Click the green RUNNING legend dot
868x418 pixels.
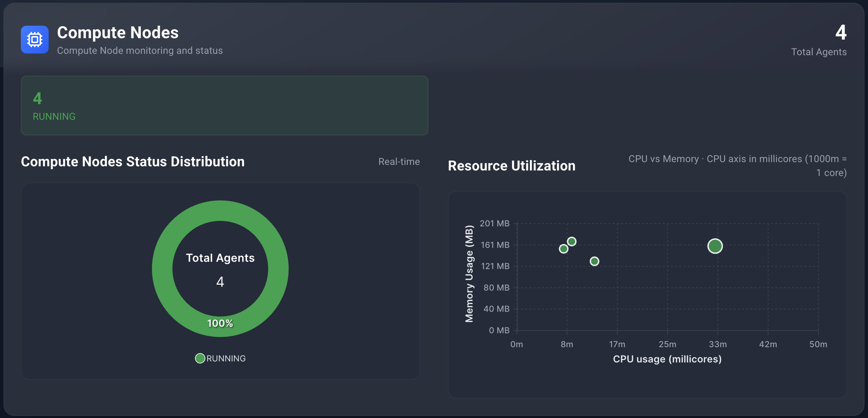pyautogui.click(x=200, y=358)
